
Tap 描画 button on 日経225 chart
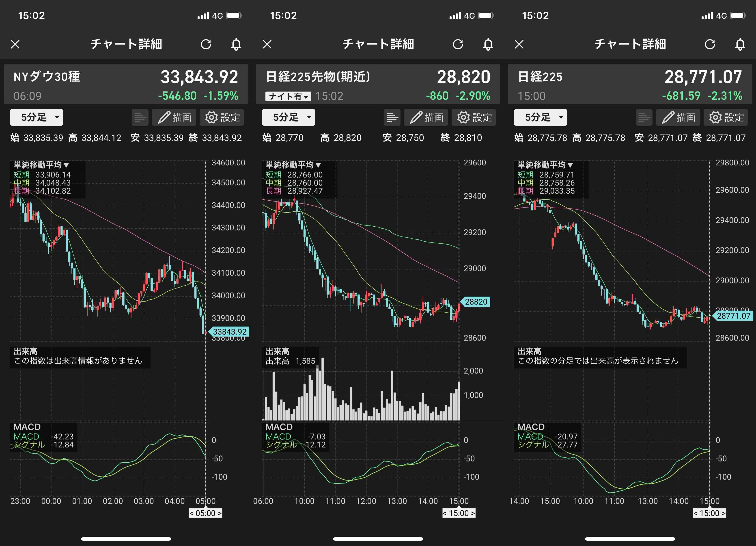[678, 117]
